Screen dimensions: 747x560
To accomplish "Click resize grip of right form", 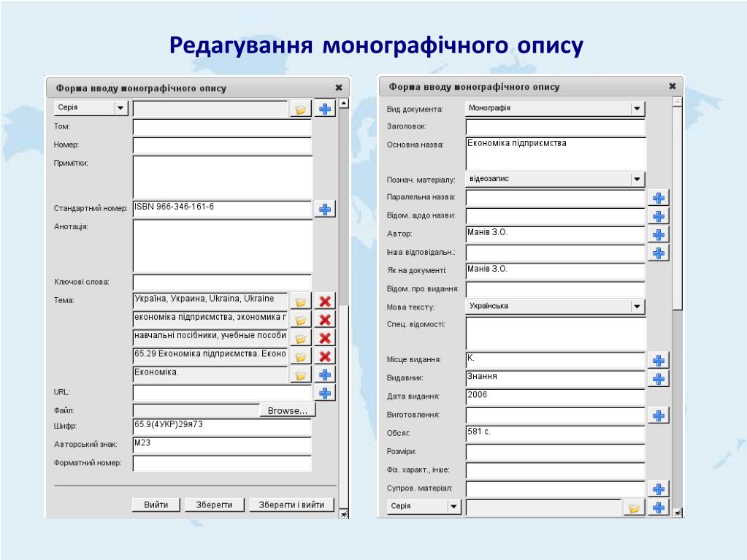I will tap(678, 513).
